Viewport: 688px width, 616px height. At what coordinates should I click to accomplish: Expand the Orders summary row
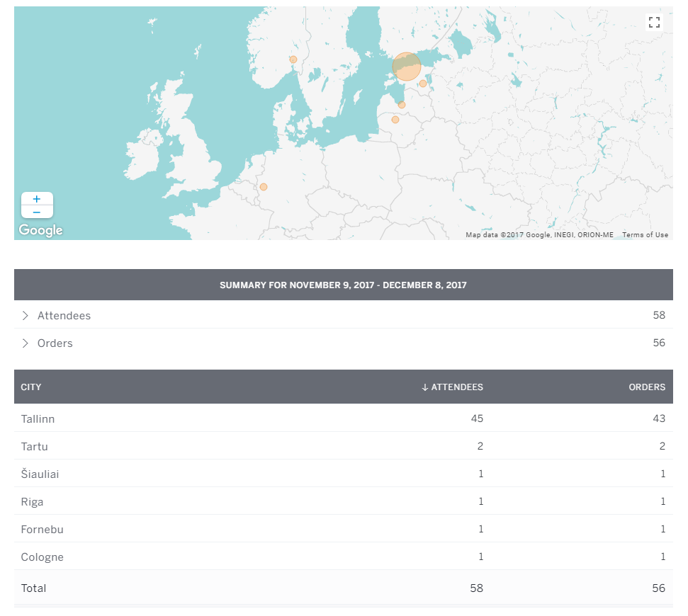[26, 343]
